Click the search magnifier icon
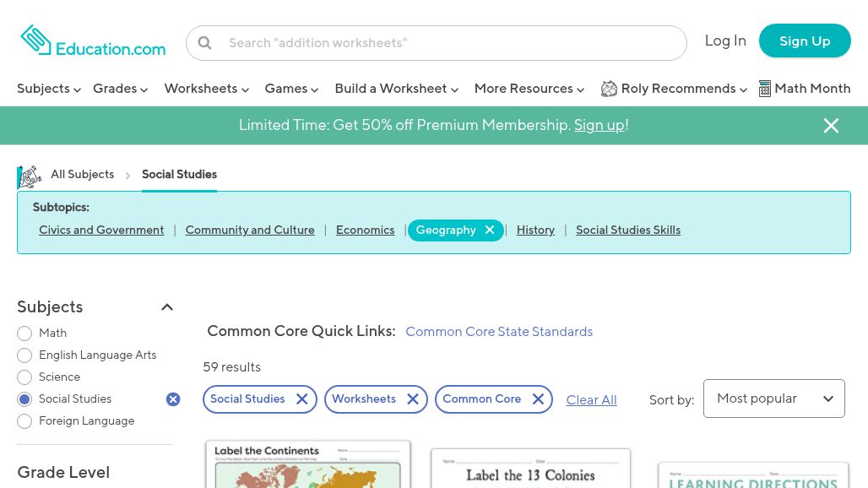 click(x=204, y=42)
